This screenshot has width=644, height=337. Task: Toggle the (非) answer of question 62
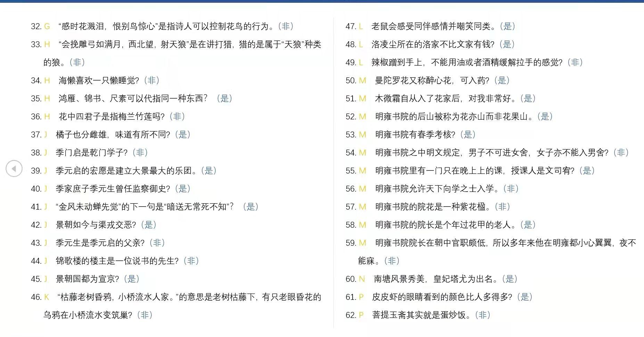click(482, 315)
